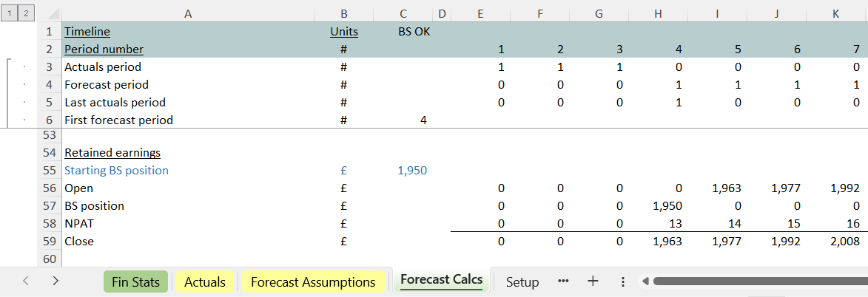Add a new sheet with plus

(592, 281)
